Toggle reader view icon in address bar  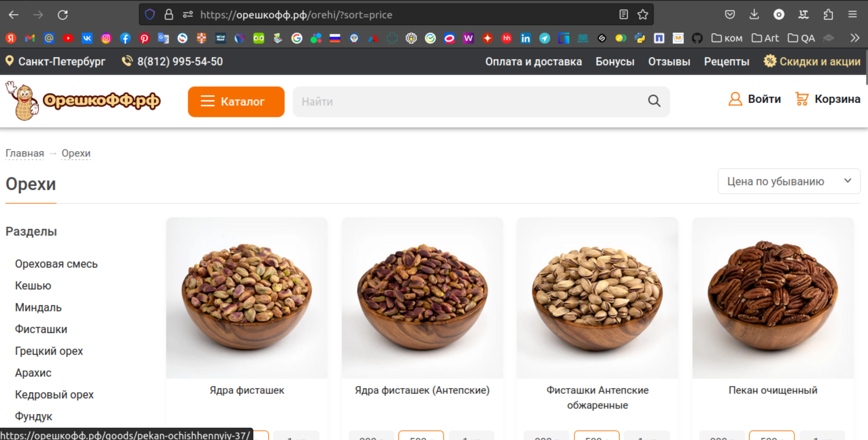tap(623, 15)
